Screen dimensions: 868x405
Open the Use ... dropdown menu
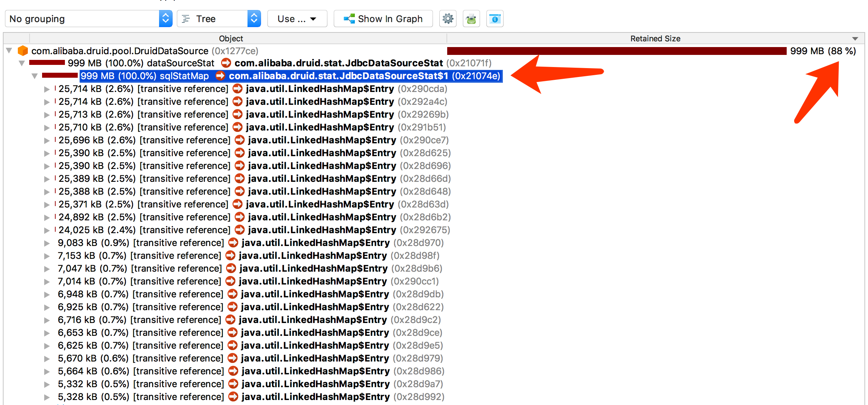(297, 19)
